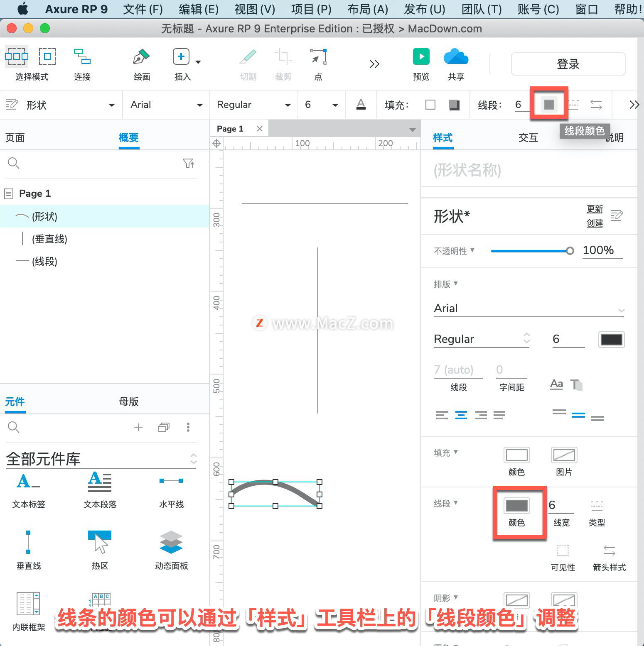Click the search icon in outline panel
The width and height of the screenshot is (644, 646).
point(14,163)
